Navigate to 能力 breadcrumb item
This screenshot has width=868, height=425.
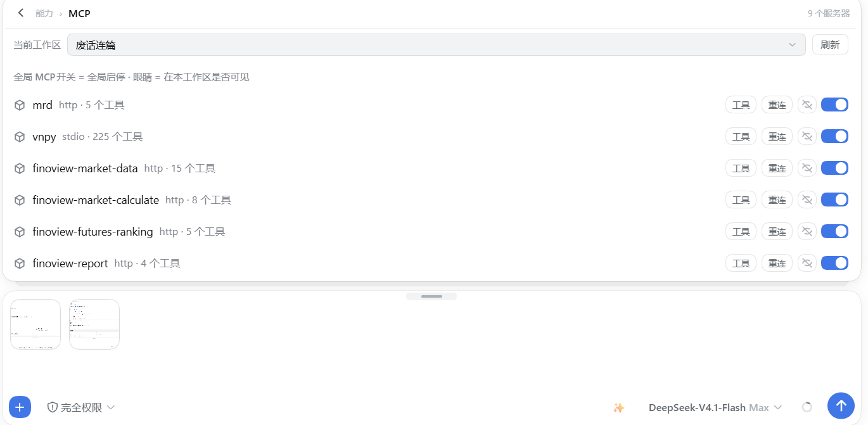tap(44, 13)
